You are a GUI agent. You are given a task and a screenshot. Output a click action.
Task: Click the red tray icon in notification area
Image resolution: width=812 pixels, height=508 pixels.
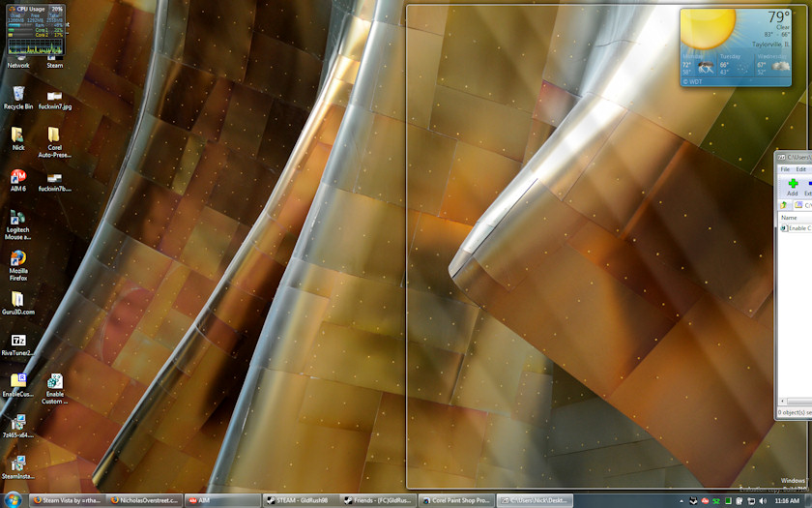coord(705,501)
